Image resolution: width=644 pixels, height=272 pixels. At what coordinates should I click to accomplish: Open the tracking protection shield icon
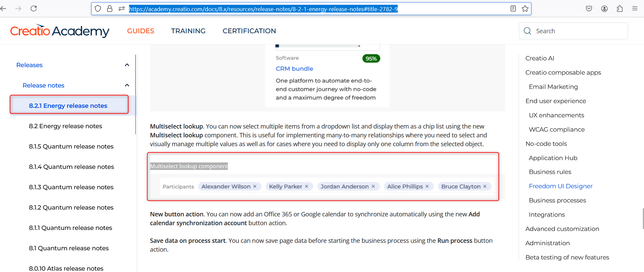[x=98, y=8]
